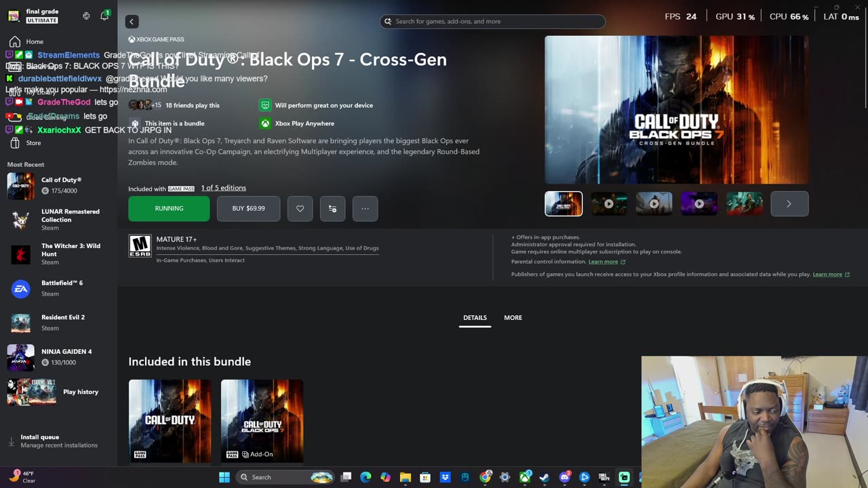Screen dimensions: 868x488
Task: Open Task View on the taskbar
Action: (x=346, y=477)
